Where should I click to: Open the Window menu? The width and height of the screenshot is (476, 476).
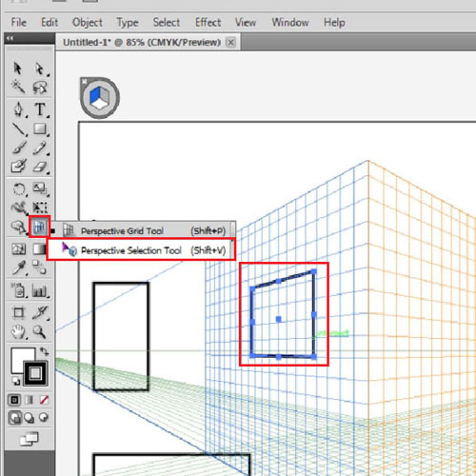290,23
